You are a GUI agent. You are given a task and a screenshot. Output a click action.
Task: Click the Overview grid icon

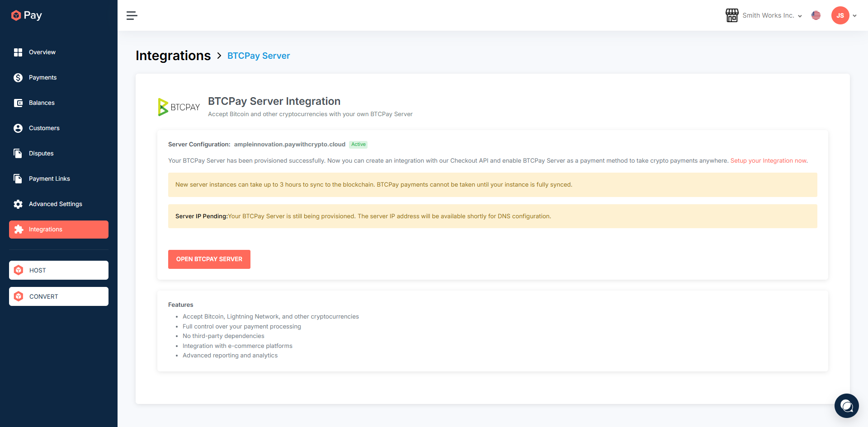coord(18,52)
